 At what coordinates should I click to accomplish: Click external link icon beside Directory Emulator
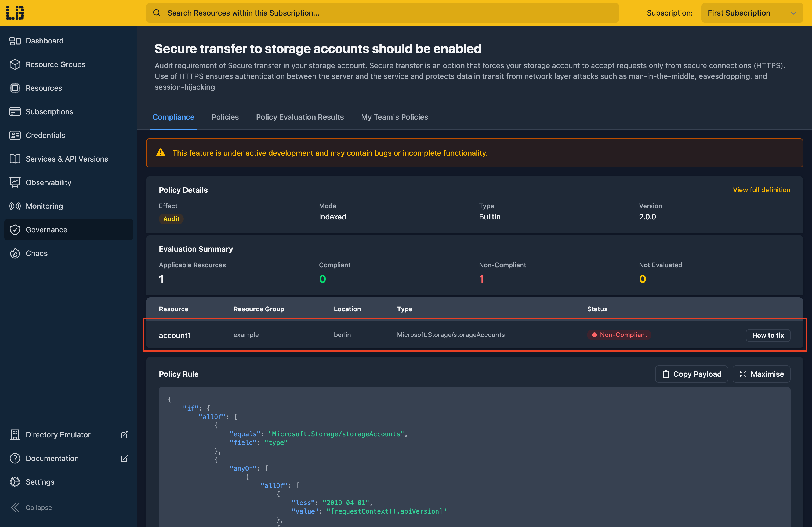click(x=125, y=435)
